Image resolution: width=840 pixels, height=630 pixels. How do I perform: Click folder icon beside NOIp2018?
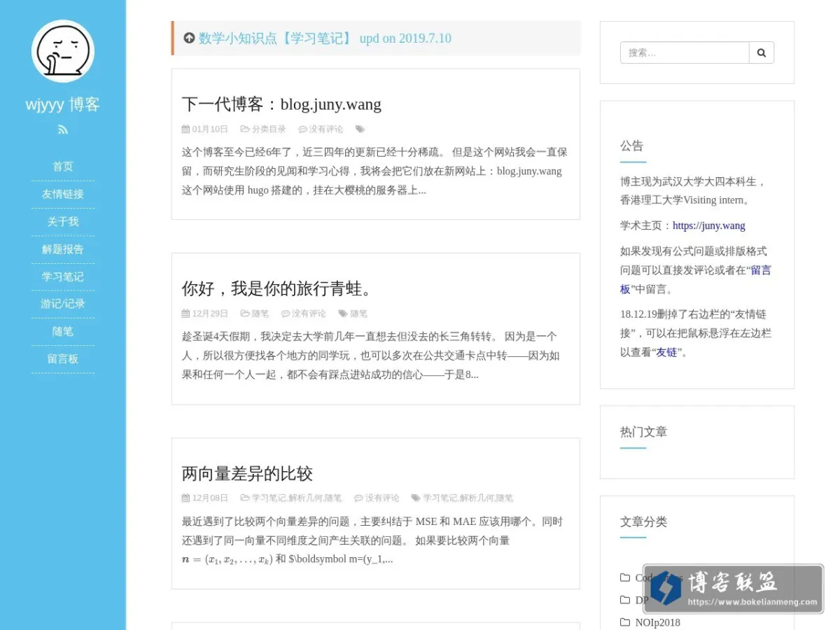[x=625, y=622]
